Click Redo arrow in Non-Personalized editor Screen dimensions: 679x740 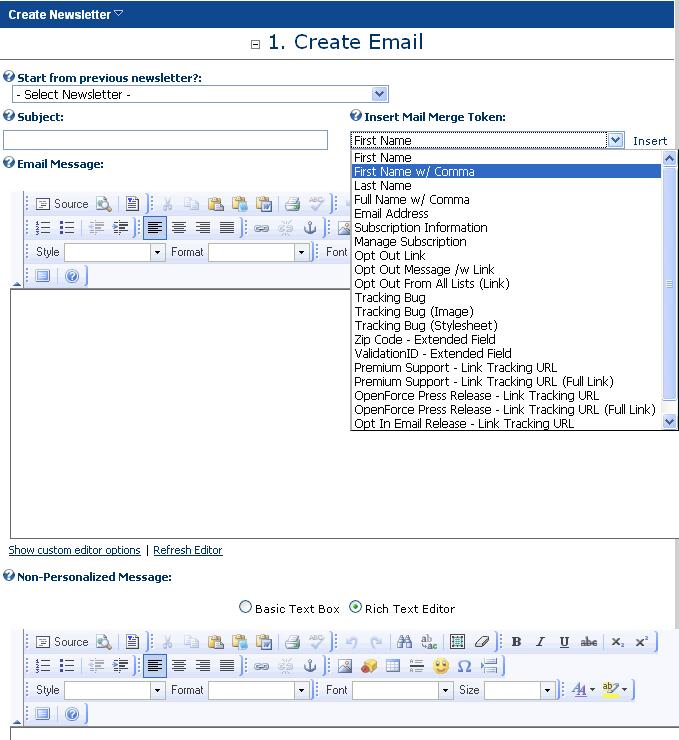(x=376, y=642)
